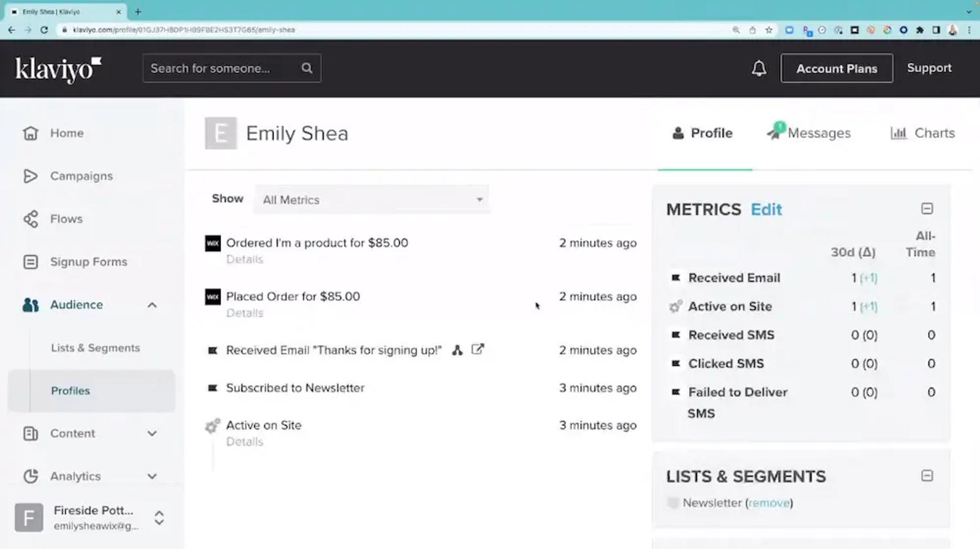Click browser zoom magnifier icon

(x=736, y=29)
